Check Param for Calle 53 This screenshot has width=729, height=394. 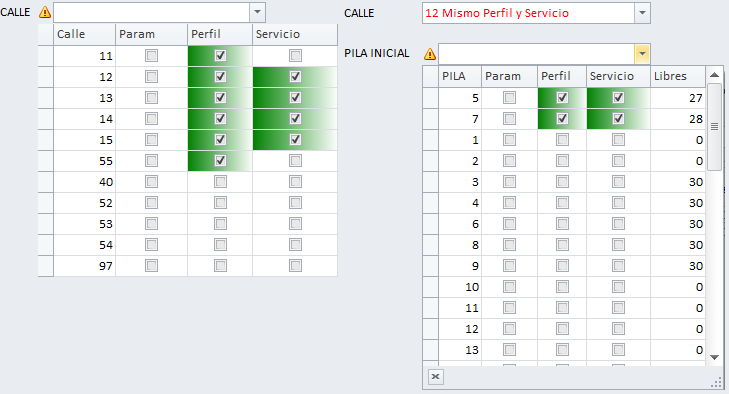pyautogui.click(x=151, y=224)
